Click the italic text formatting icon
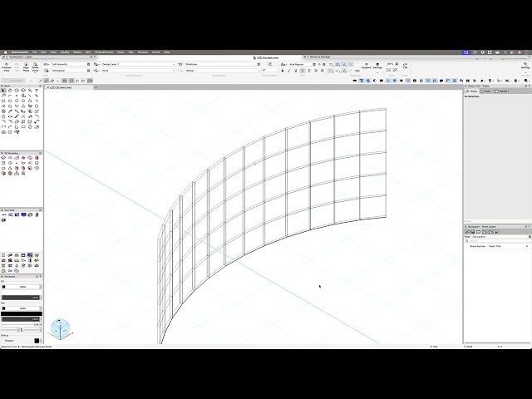 tap(288, 71)
